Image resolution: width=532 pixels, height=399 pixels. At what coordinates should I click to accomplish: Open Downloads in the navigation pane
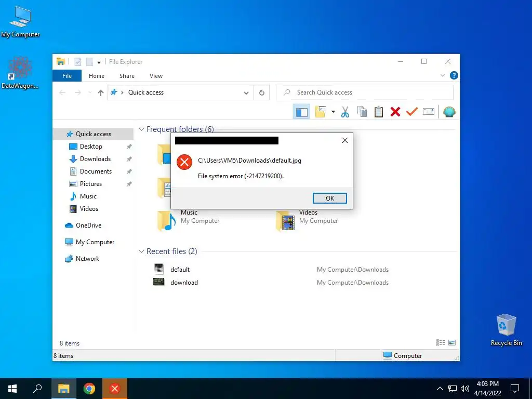[x=95, y=159]
